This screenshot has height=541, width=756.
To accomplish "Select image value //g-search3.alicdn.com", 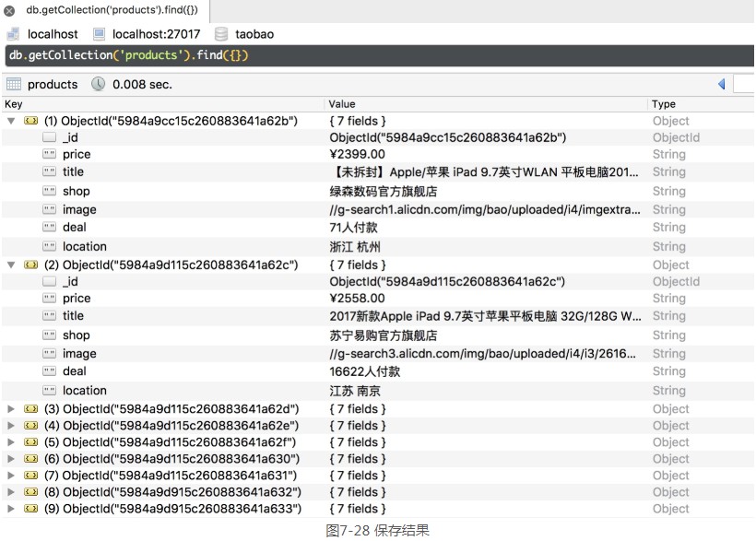I will pos(482,354).
